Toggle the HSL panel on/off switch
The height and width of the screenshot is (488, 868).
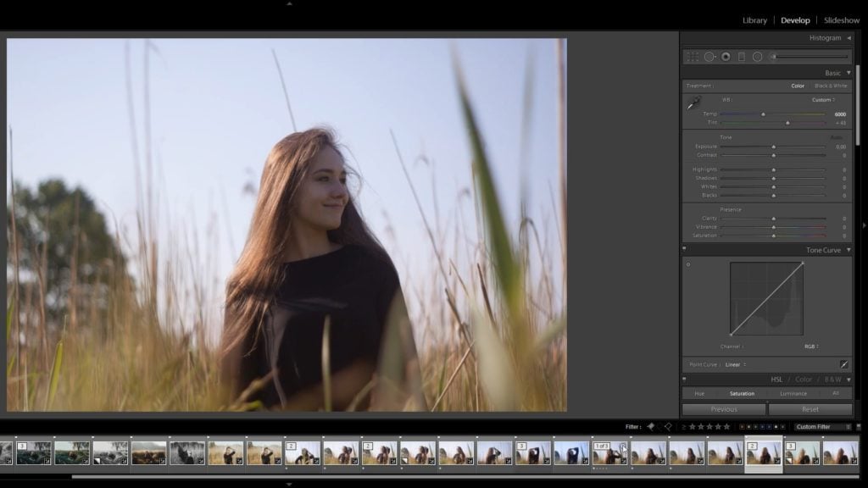685,380
